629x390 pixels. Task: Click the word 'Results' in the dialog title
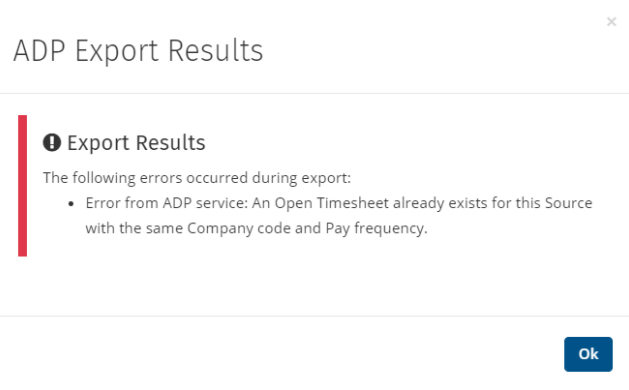pyautogui.click(x=215, y=51)
